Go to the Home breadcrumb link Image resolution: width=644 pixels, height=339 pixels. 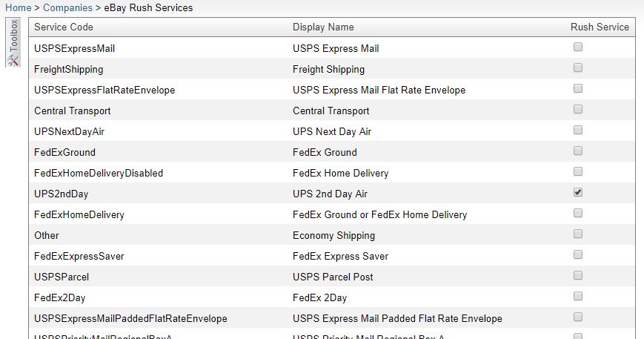point(18,8)
